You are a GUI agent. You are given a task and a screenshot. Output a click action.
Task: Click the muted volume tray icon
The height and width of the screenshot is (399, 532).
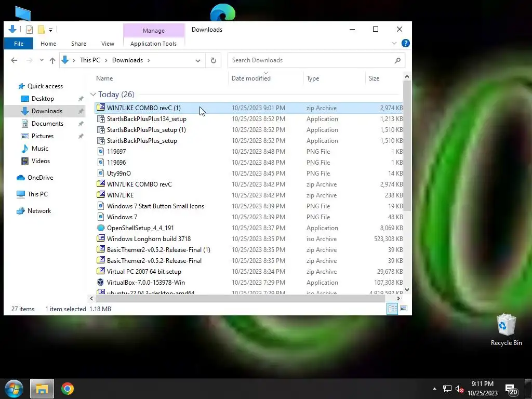coord(459,389)
